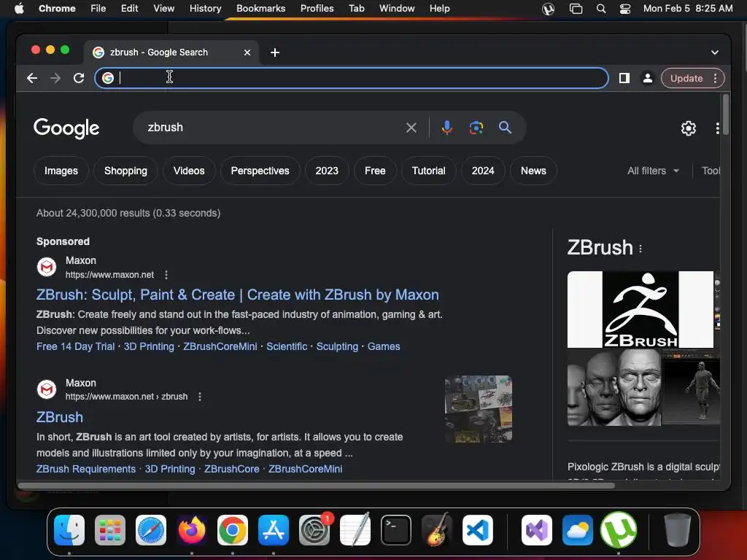Image resolution: width=747 pixels, height=560 pixels.
Task: Click the address bar input
Action: [x=352, y=78]
